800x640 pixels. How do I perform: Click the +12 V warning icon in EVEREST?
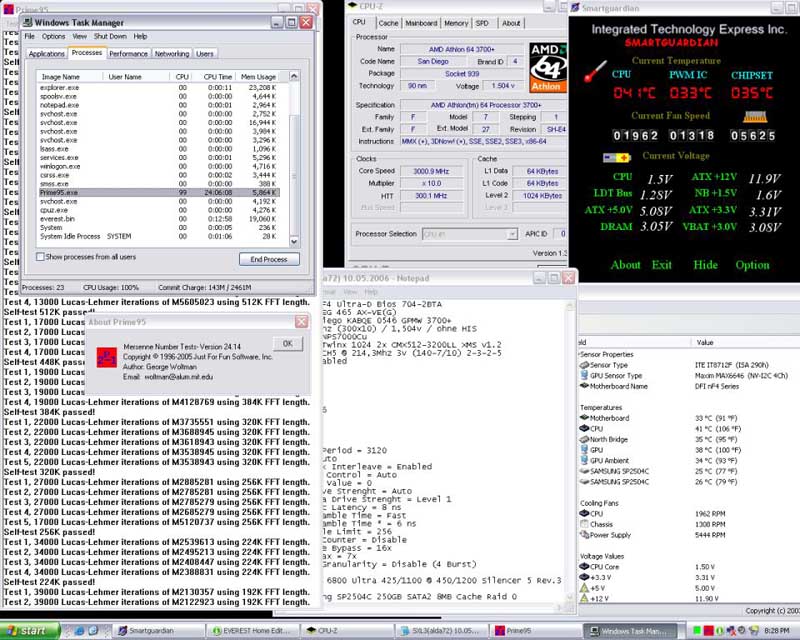coord(584,598)
